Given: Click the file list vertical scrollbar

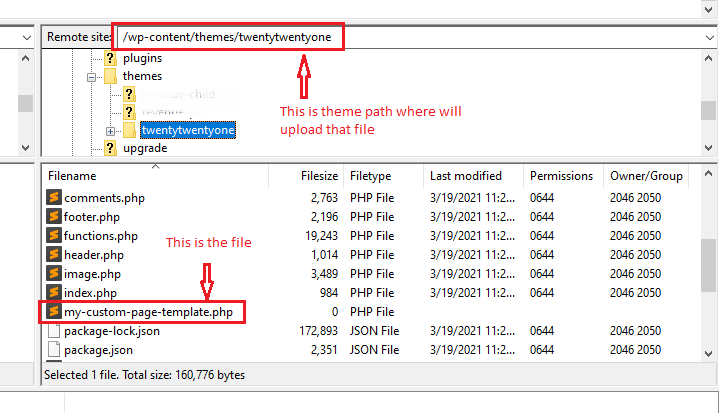Looking at the screenshot, I should [x=708, y=260].
